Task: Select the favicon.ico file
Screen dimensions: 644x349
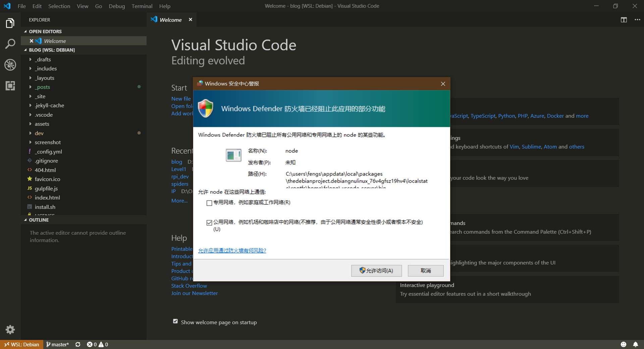Action: [47, 179]
